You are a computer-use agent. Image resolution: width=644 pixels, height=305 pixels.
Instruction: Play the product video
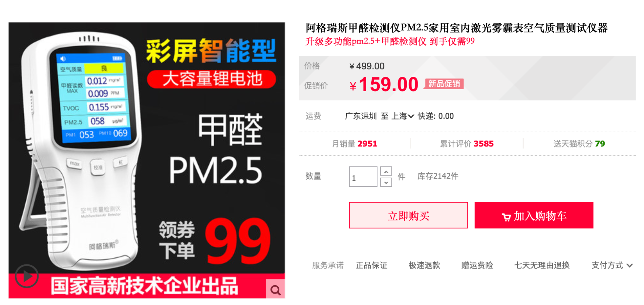point(26,276)
